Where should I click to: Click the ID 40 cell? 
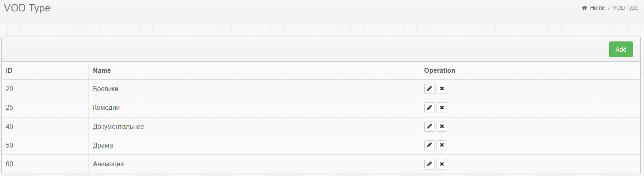coord(9,126)
